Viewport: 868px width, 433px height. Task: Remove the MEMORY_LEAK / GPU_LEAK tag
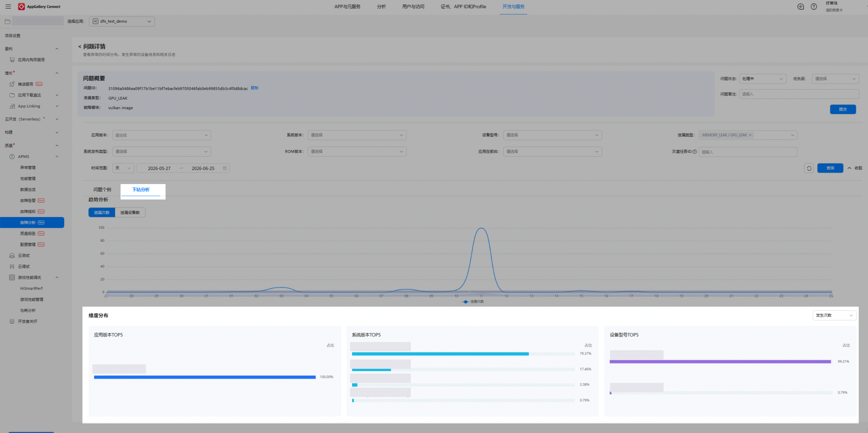tap(750, 135)
